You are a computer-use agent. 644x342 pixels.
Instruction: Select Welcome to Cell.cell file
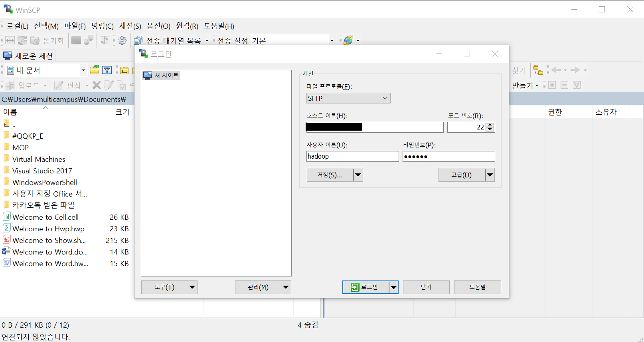(x=45, y=217)
